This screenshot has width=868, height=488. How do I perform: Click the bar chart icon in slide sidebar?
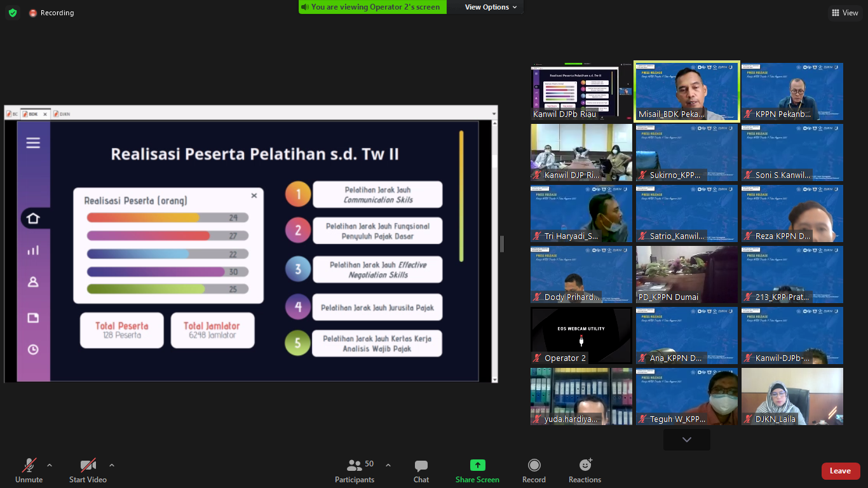(x=33, y=250)
